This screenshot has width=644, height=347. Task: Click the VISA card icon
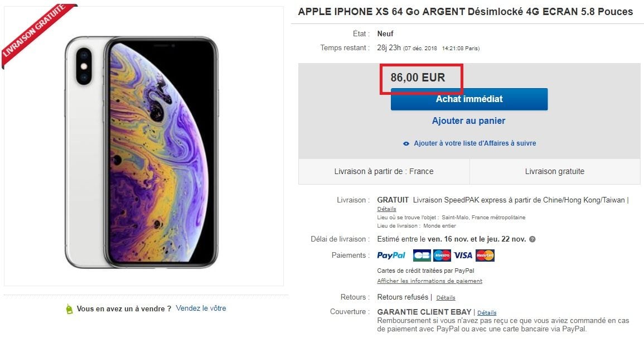[463, 256]
